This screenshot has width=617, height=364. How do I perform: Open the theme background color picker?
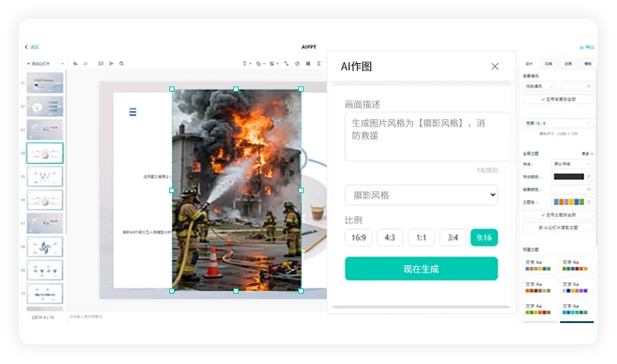click(572, 190)
